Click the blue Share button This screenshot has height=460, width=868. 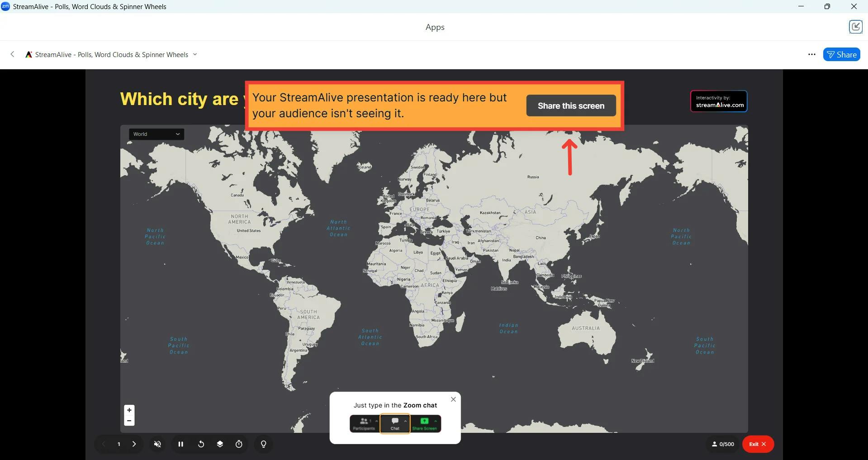click(842, 55)
